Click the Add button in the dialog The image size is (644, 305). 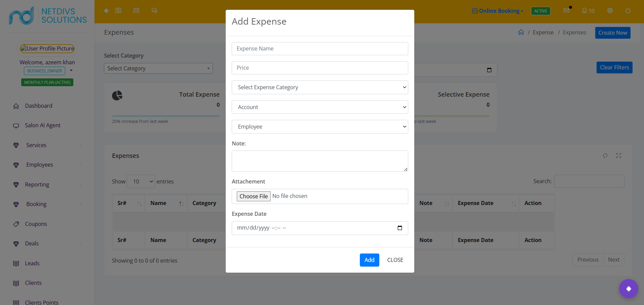point(369,260)
